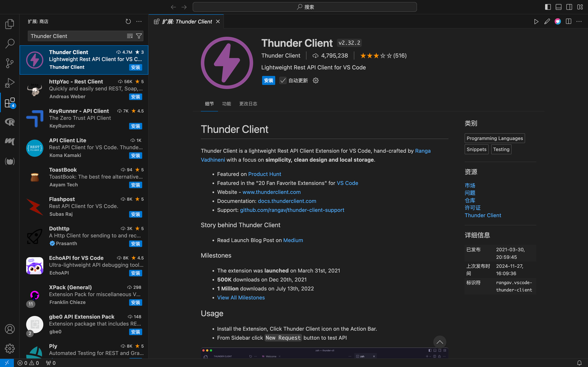The height and width of the screenshot is (367, 588).
Task: Go forward using the navigation arrow
Action: pyautogui.click(x=184, y=7)
